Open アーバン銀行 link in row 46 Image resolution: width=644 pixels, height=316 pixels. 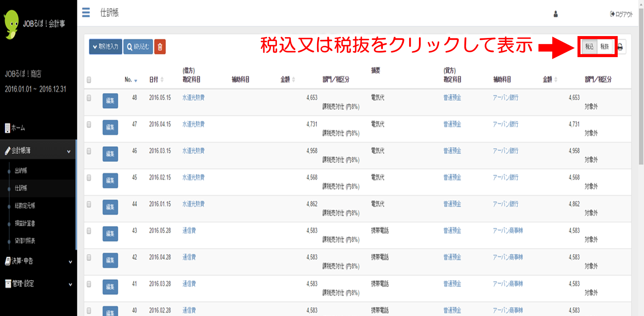(x=505, y=151)
